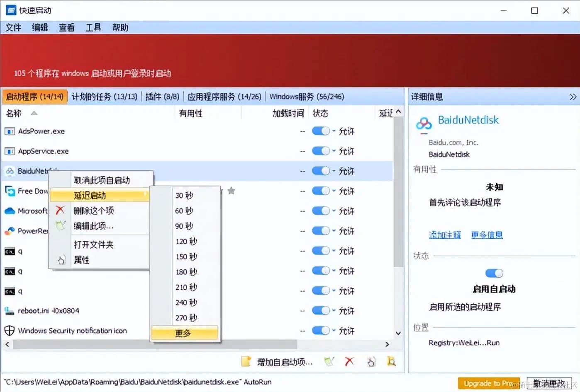Toggle AdsPower.exe startup switch

(321, 131)
